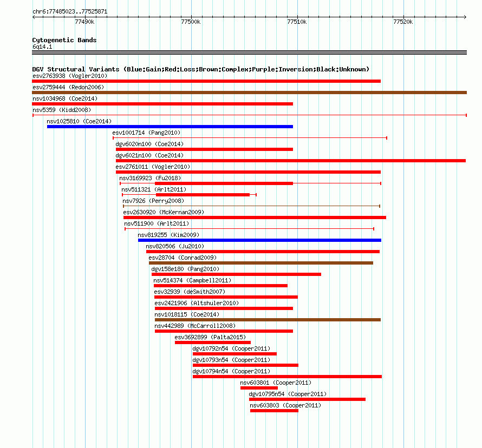The height and width of the screenshot is (448, 482).
Task: Open nsv603801 (Cooper2011) label
Action: (x=276, y=383)
